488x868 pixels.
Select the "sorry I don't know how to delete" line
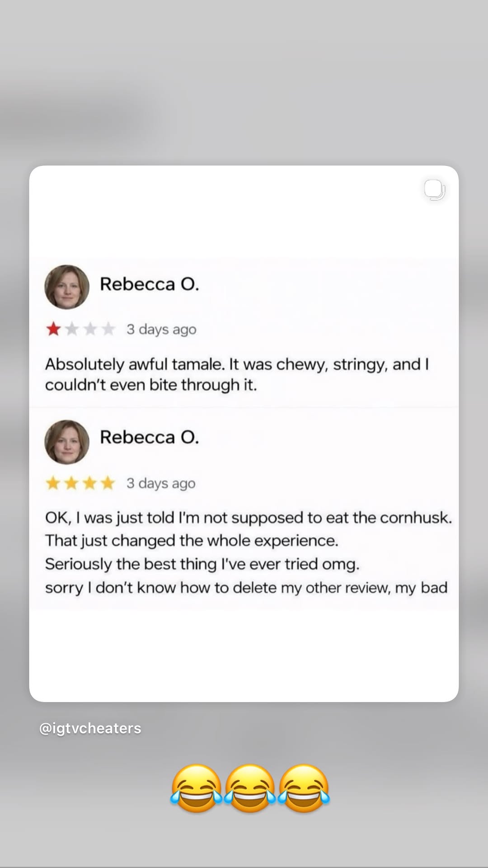[246, 588]
